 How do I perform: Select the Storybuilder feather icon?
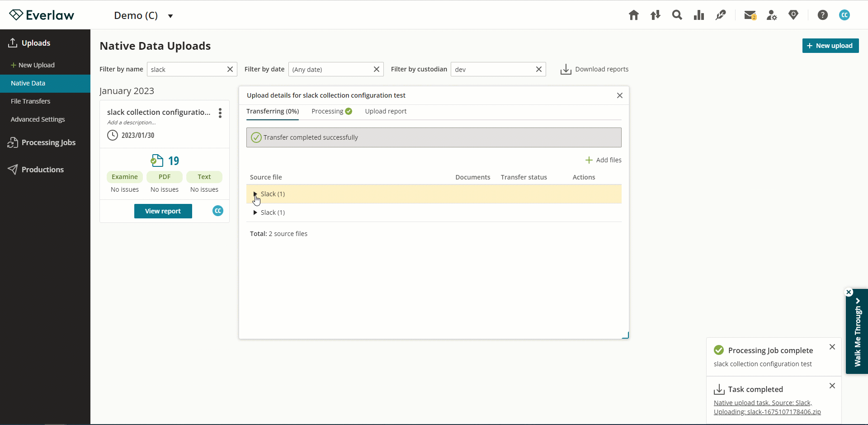coord(720,15)
